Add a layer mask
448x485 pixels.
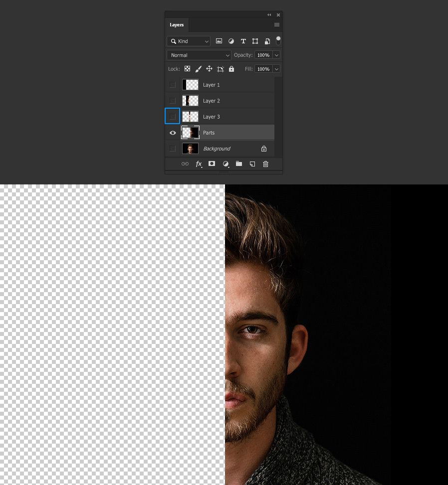212,163
